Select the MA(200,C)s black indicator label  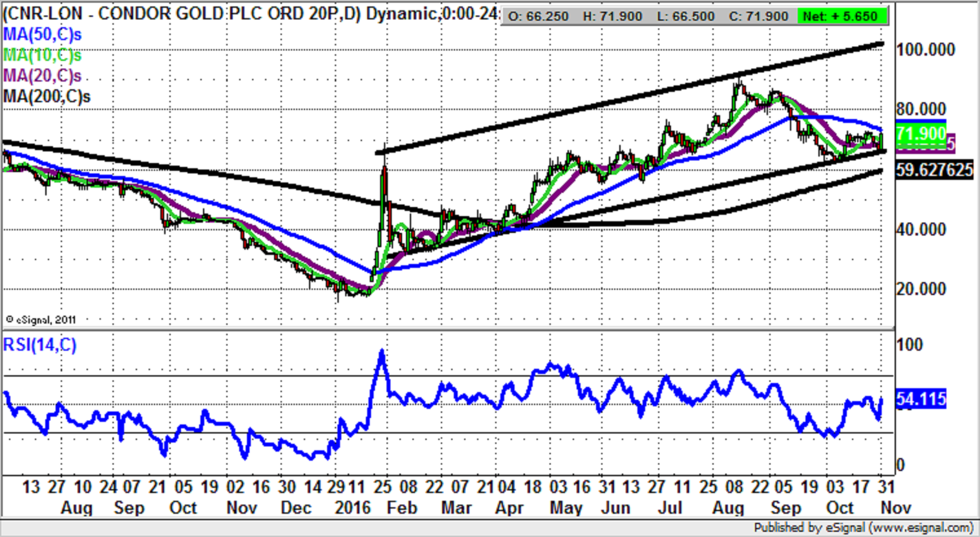tap(47, 96)
